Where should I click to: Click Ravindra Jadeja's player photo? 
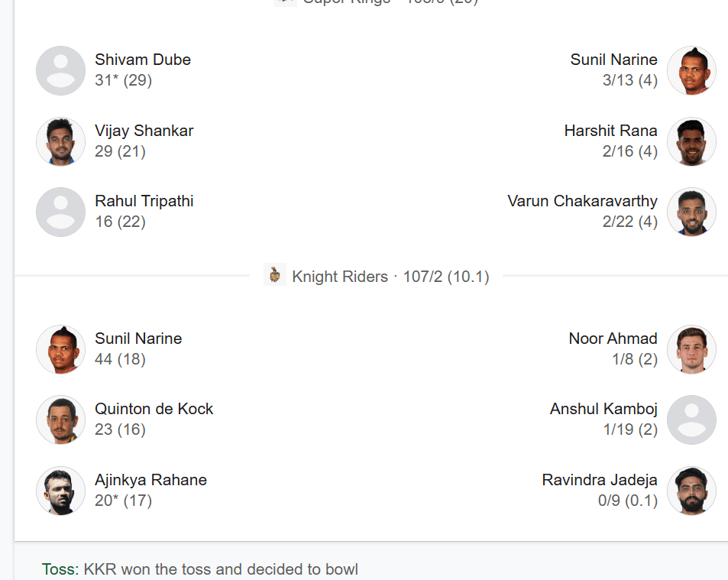691,491
